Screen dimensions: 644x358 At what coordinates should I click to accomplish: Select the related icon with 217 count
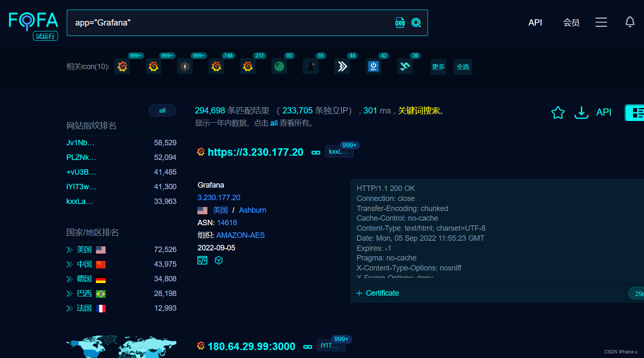click(x=248, y=66)
